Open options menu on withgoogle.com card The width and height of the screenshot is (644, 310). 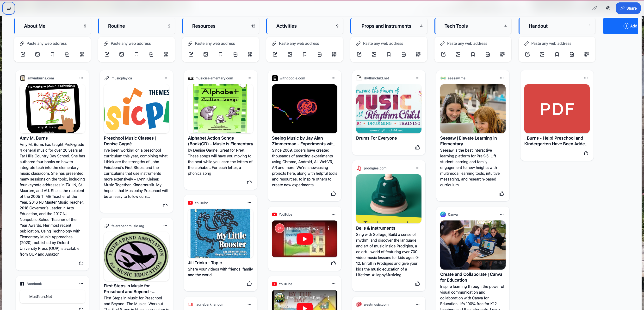pos(334,78)
